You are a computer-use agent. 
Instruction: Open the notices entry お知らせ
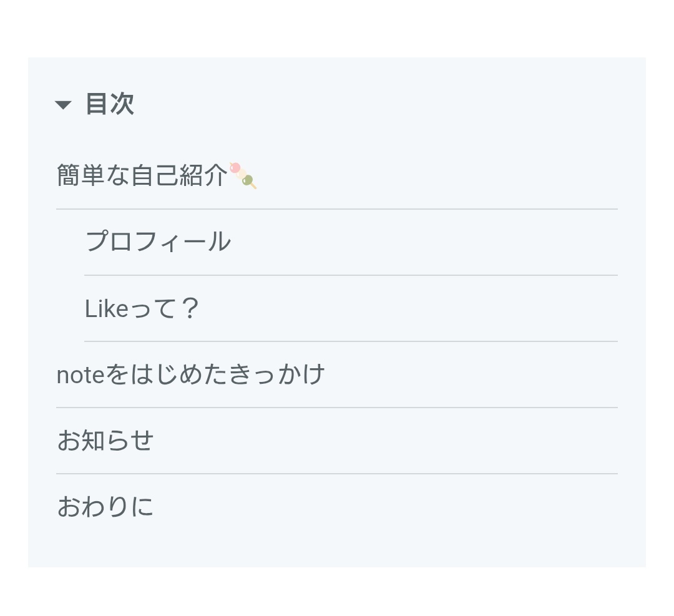click(105, 441)
